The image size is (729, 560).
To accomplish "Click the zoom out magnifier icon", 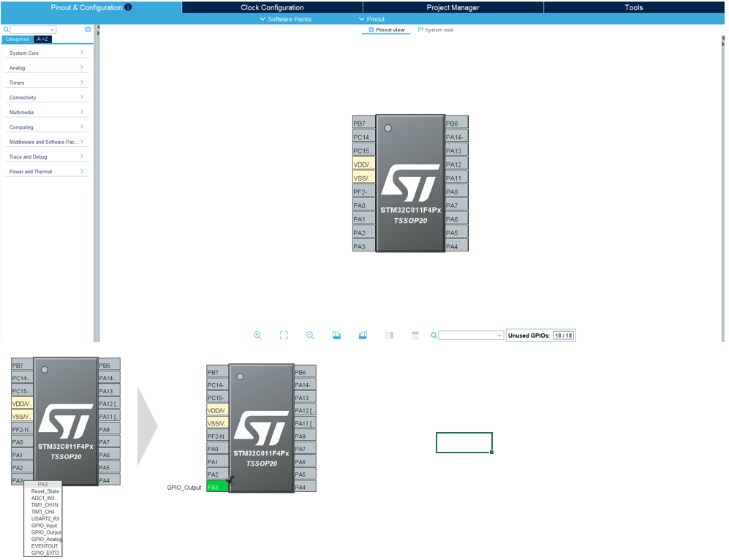I will [x=310, y=335].
